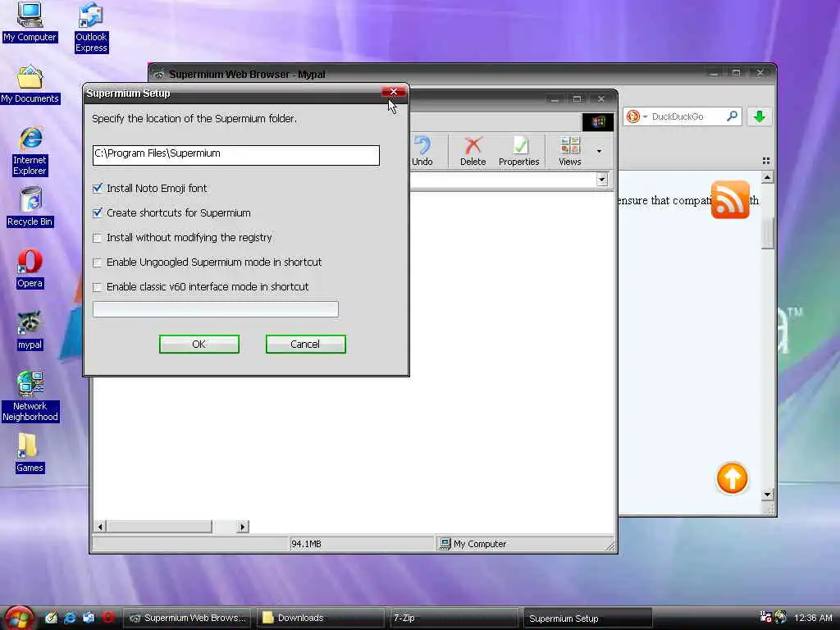This screenshot has width=840, height=630.
Task: Click the horizontal scrollbar thumb in 7-Zip
Action: click(159, 527)
